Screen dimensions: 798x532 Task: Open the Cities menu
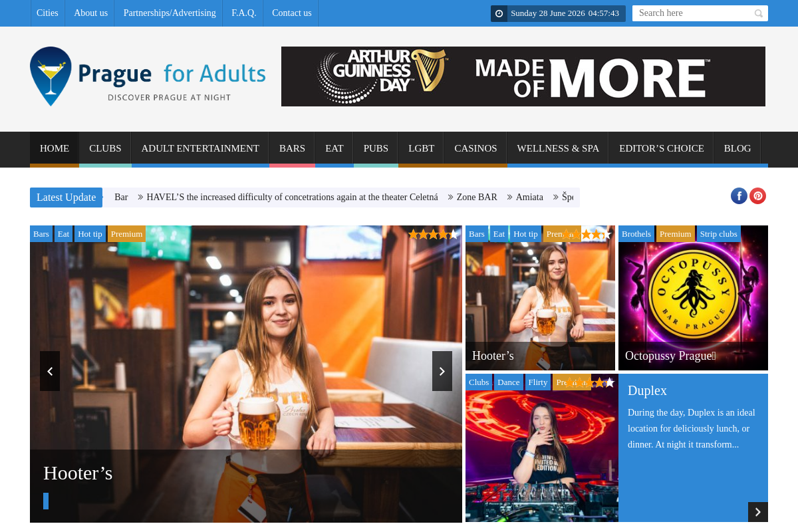[47, 13]
